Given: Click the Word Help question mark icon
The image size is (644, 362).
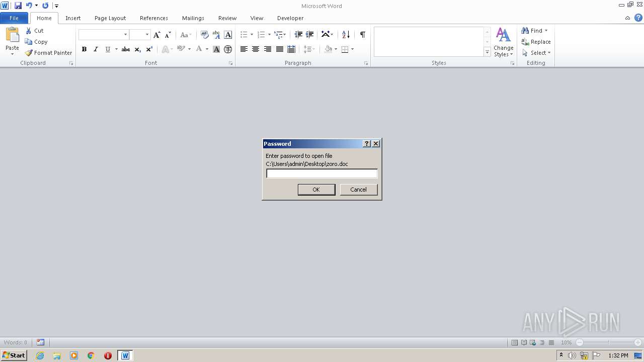Looking at the screenshot, I should (x=638, y=18).
